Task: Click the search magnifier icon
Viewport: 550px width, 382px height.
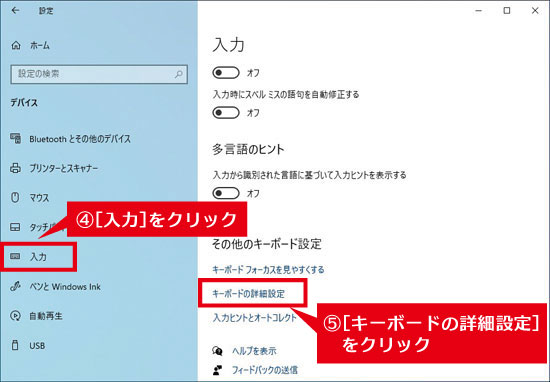Action: (179, 74)
